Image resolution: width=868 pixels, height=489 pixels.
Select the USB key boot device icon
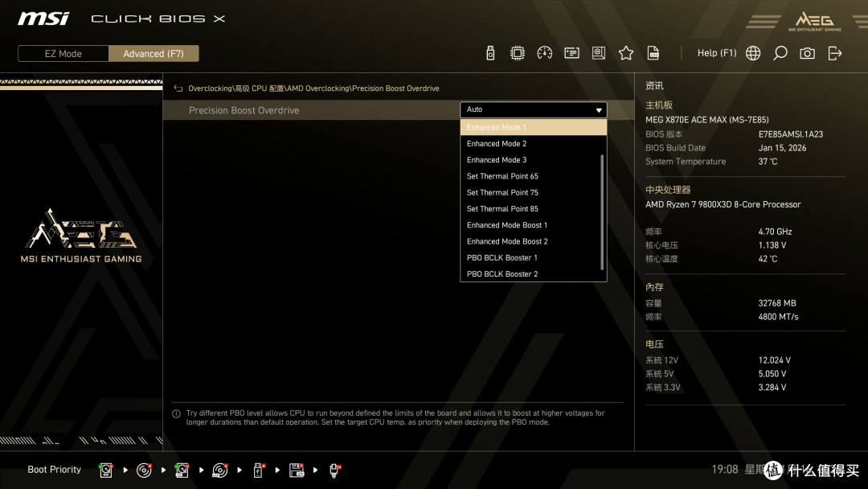[258, 471]
